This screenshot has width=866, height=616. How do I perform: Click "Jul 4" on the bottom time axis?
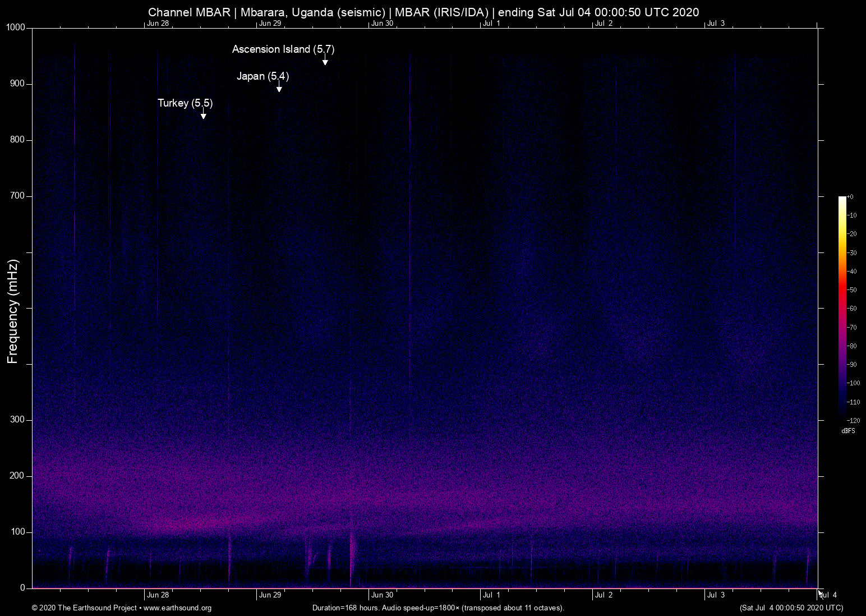coord(828,595)
